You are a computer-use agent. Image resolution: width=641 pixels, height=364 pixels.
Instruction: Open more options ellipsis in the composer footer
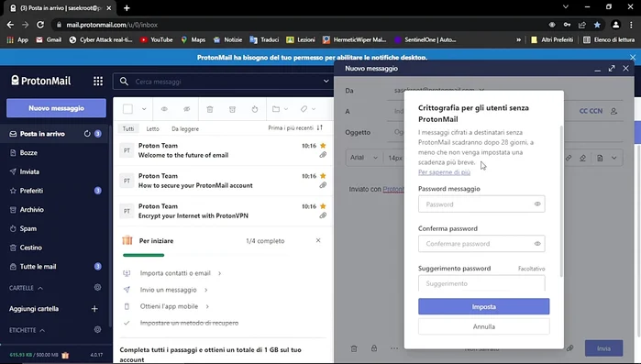pos(394,348)
